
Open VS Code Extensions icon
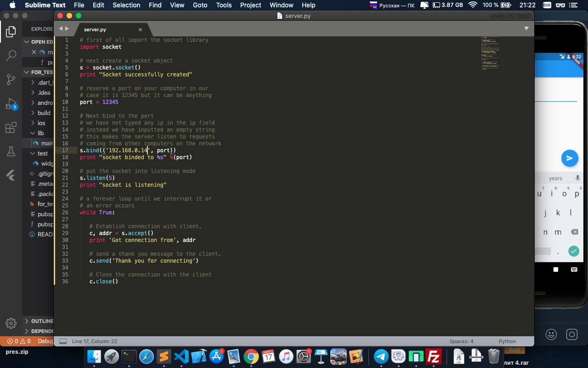pyautogui.click(x=11, y=127)
